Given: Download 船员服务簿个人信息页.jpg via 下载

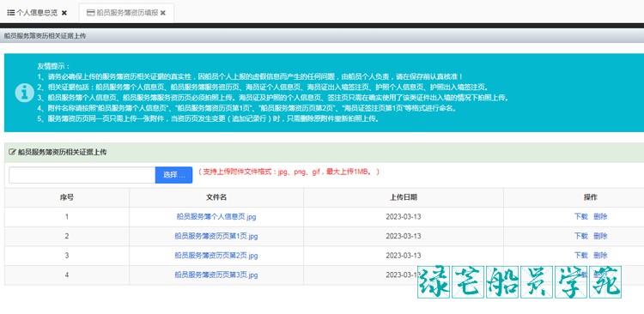Looking at the screenshot, I should coord(580,217).
